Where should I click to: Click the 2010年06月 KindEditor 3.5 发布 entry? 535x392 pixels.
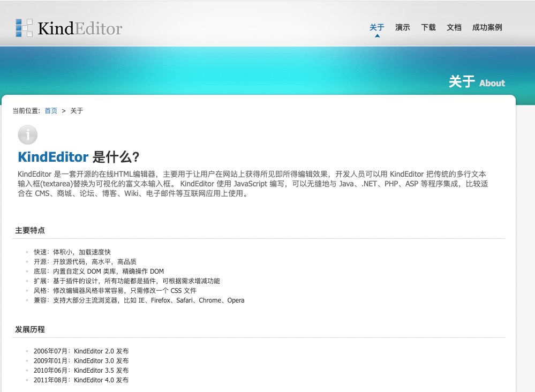[x=81, y=370]
